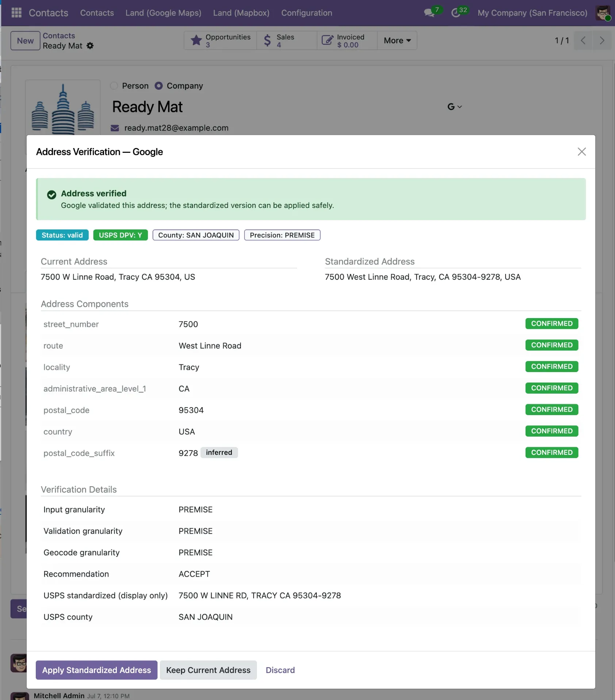615x700 pixels.
Task: Click the email envelope icon
Action: (115, 128)
